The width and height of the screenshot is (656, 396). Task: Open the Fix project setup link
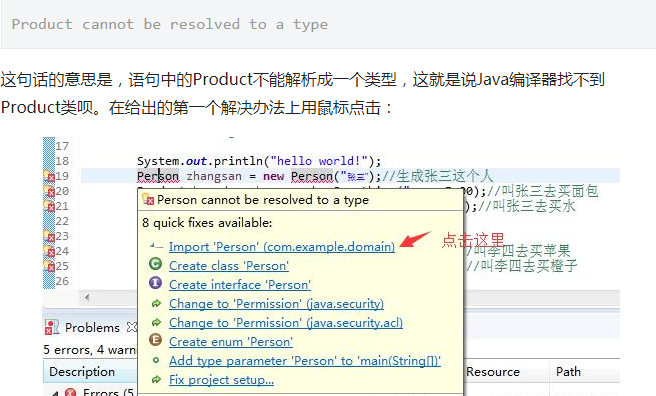click(221, 380)
